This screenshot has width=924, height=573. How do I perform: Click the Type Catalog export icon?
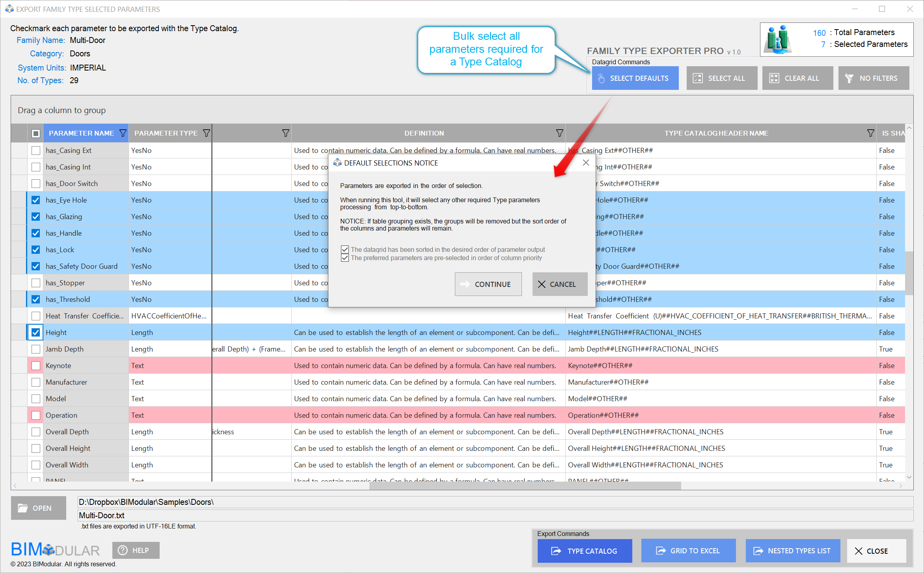click(556, 551)
